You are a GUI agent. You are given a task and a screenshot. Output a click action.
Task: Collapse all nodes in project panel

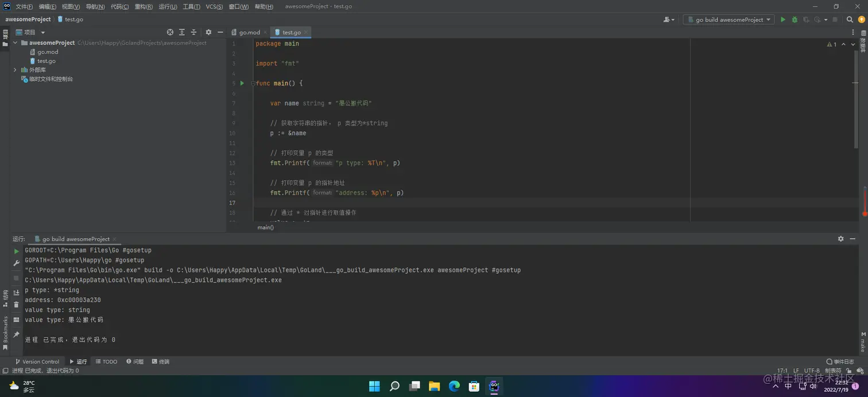click(x=193, y=32)
